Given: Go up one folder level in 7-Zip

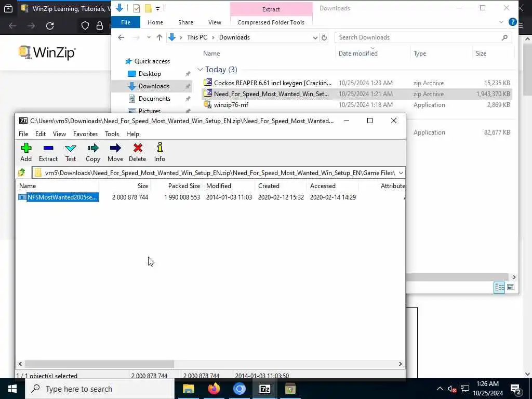Looking at the screenshot, I should (x=22, y=172).
